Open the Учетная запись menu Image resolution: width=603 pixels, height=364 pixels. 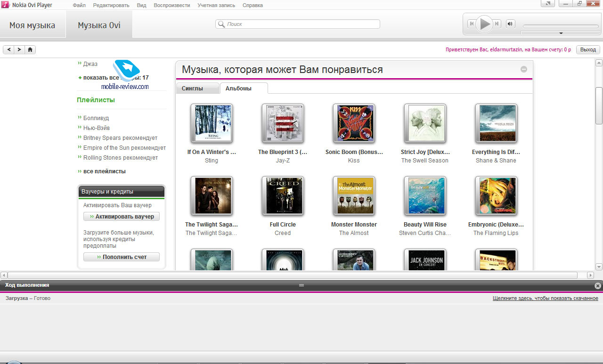(x=216, y=5)
